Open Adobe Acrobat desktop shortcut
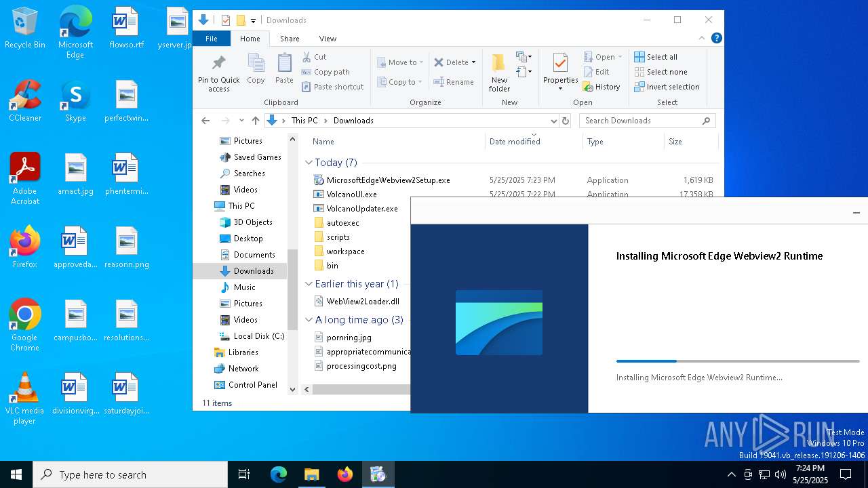The image size is (868, 488). [25, 179]
